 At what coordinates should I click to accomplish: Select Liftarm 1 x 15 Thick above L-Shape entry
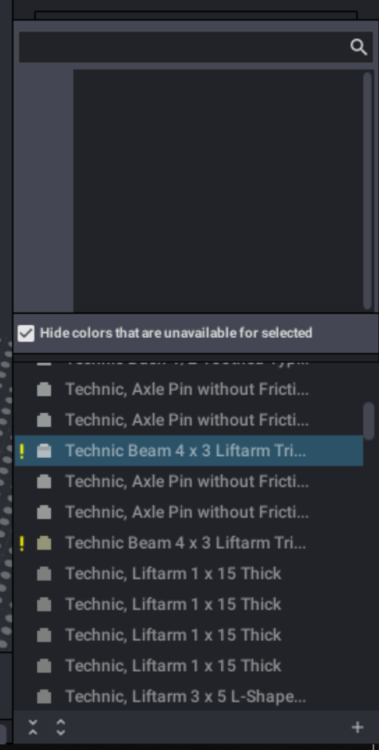coord(189,666)
